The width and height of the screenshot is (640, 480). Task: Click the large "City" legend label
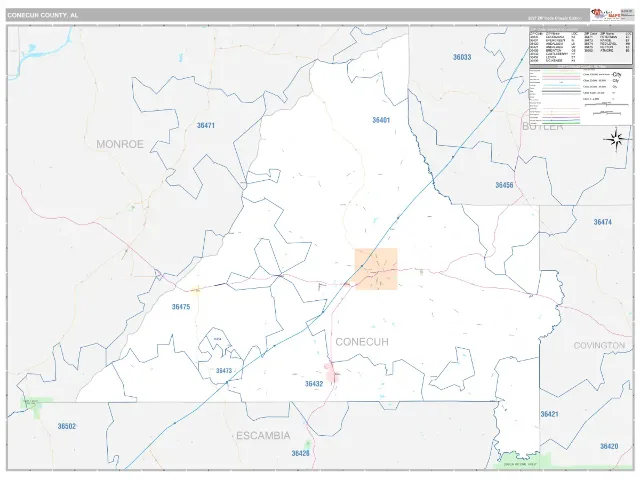(616, 74)
